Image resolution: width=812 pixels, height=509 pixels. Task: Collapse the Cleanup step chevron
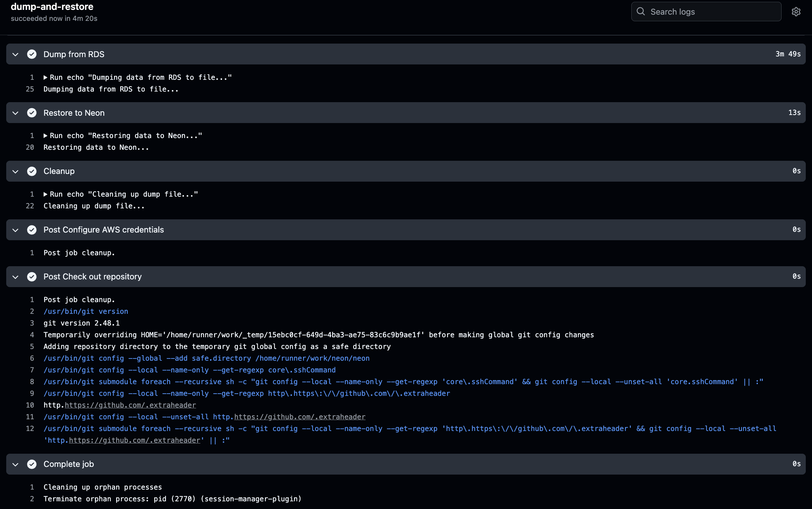click(x=15, y=171)
